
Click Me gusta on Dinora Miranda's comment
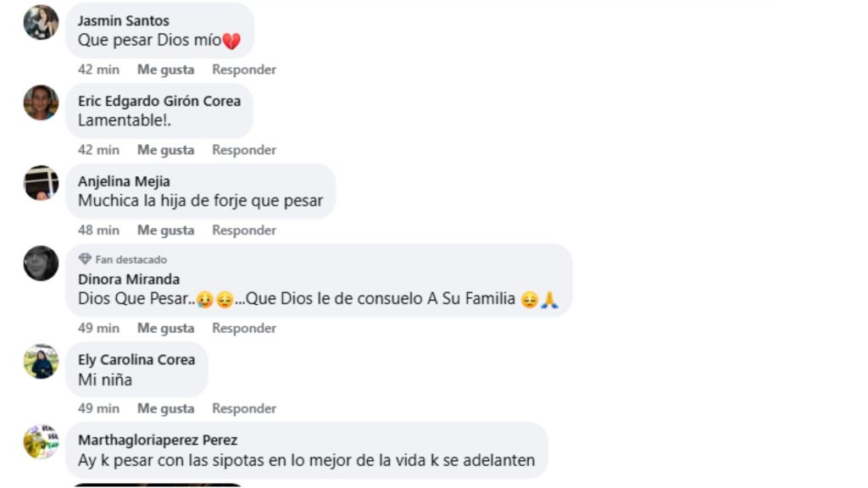pos(164,328)
